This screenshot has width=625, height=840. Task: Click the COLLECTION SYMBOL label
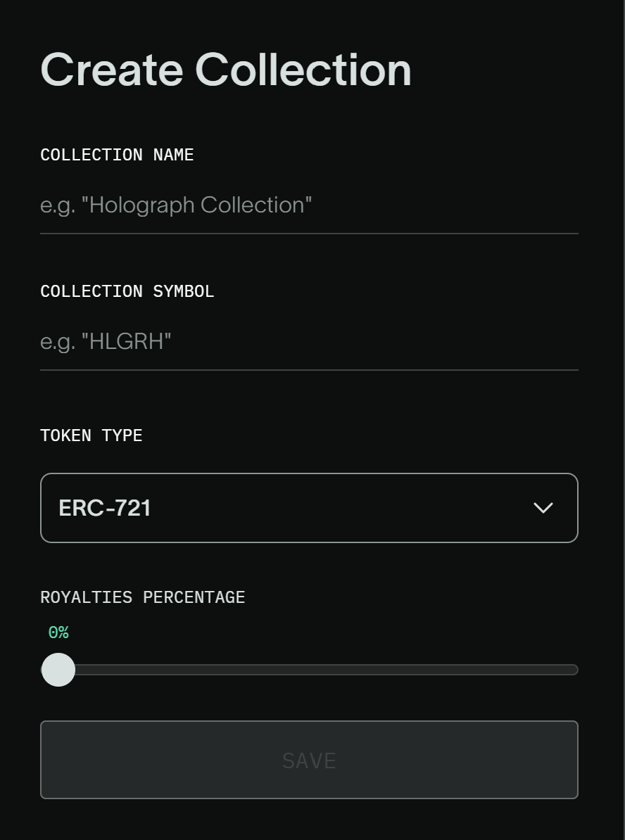coord(127,291)
